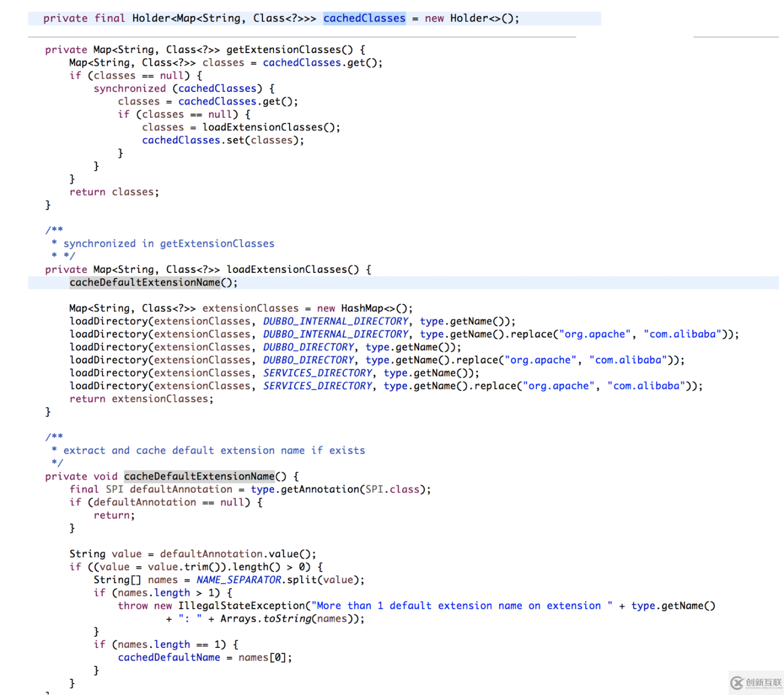Image resolution: width=784 pixels, height=695 pixels.
Task: Click the 'return classes;' statement
Action: tap(114, 192)
